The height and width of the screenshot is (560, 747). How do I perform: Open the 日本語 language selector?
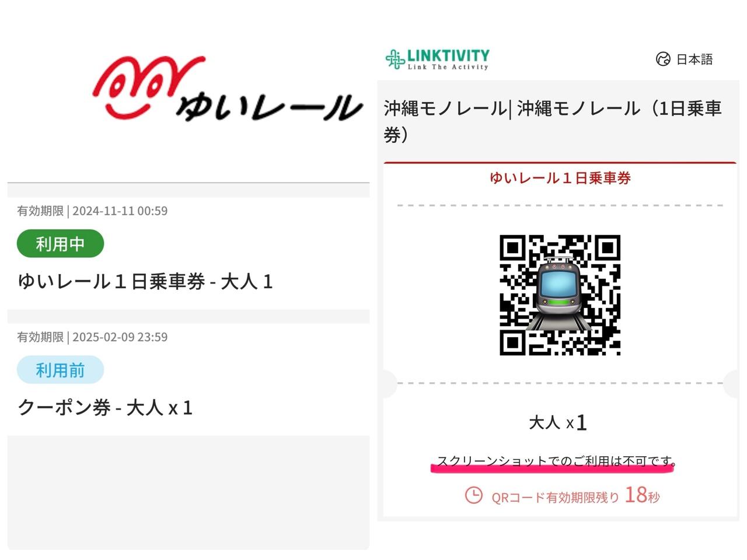684,59
